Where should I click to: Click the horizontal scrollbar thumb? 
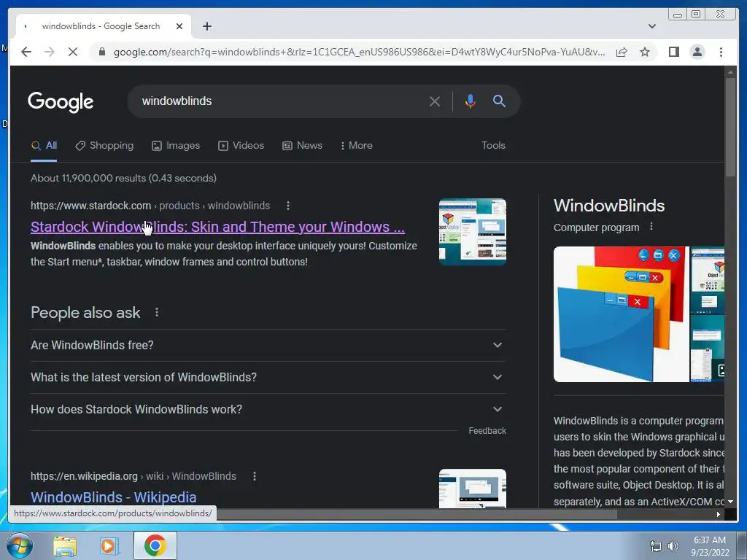pyautogui.click(x=417, y=514)
